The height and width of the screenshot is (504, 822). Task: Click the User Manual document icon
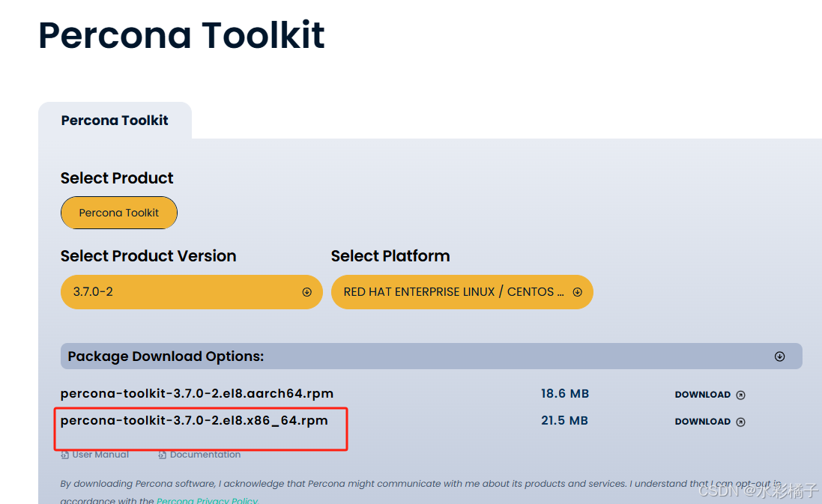(x=64, y=455)
